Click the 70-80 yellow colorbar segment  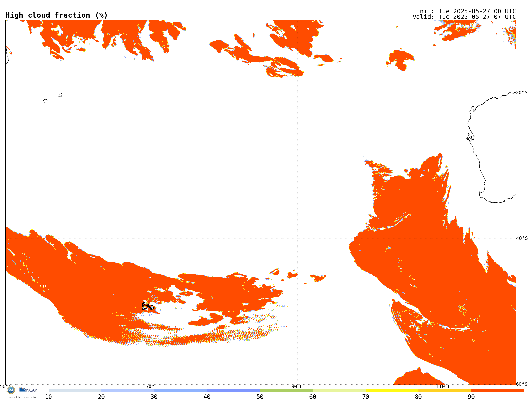tap(392, 391)
